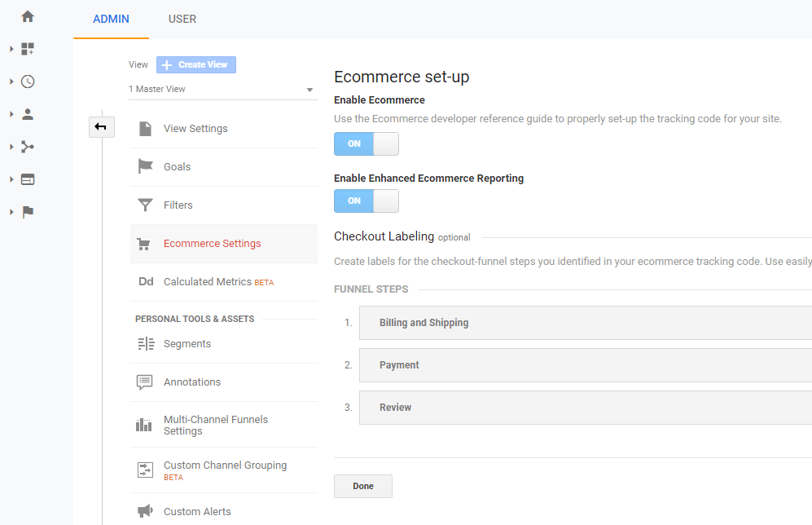This screenshot has width=812, height=525.
Task: Open the Real-Time clock icon
Action: pyautogui.click(x=28, y=82)
